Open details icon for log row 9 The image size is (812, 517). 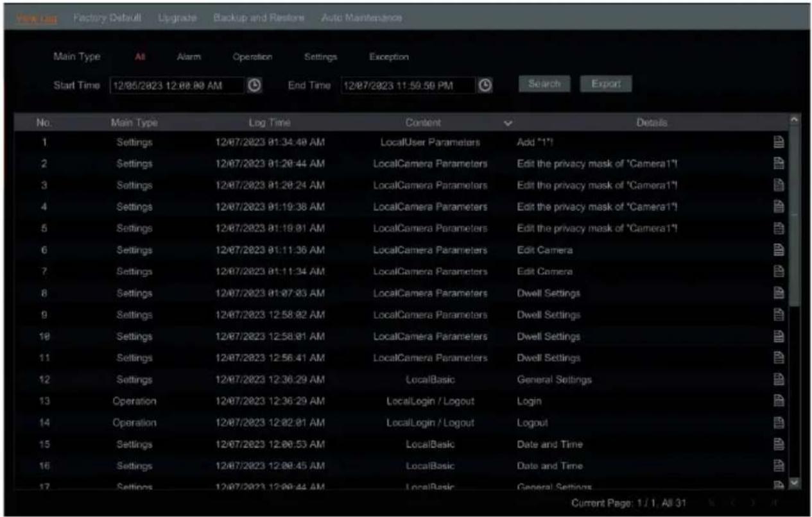779,315
